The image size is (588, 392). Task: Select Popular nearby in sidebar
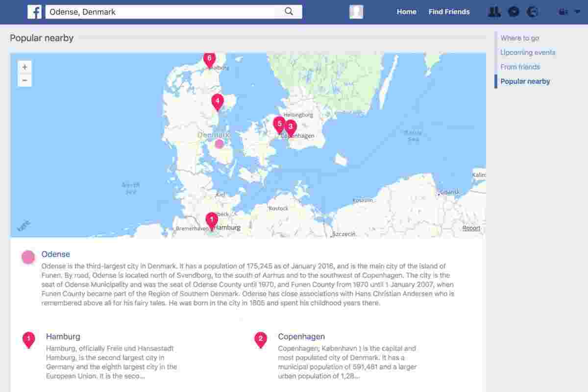tap(525, 81)
